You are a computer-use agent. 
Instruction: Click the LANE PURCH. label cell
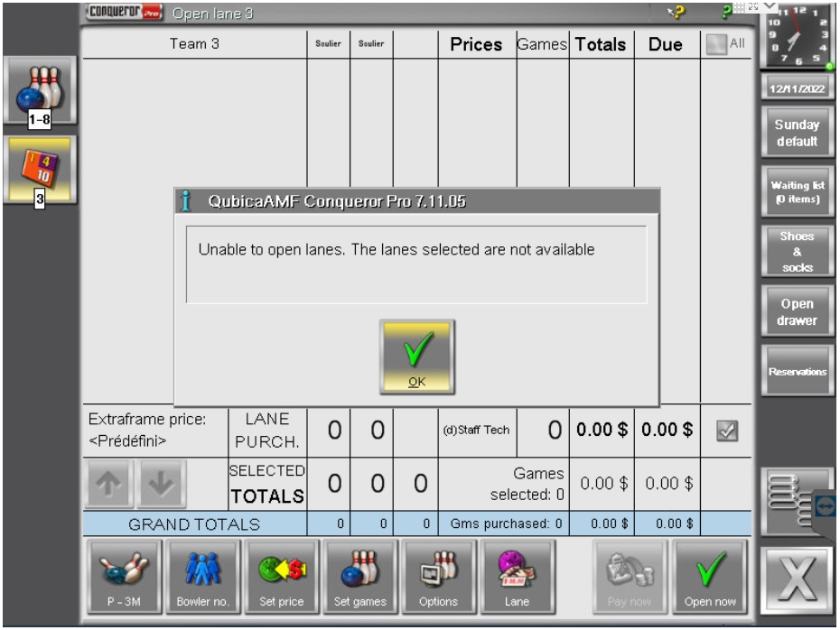[267, 430]
